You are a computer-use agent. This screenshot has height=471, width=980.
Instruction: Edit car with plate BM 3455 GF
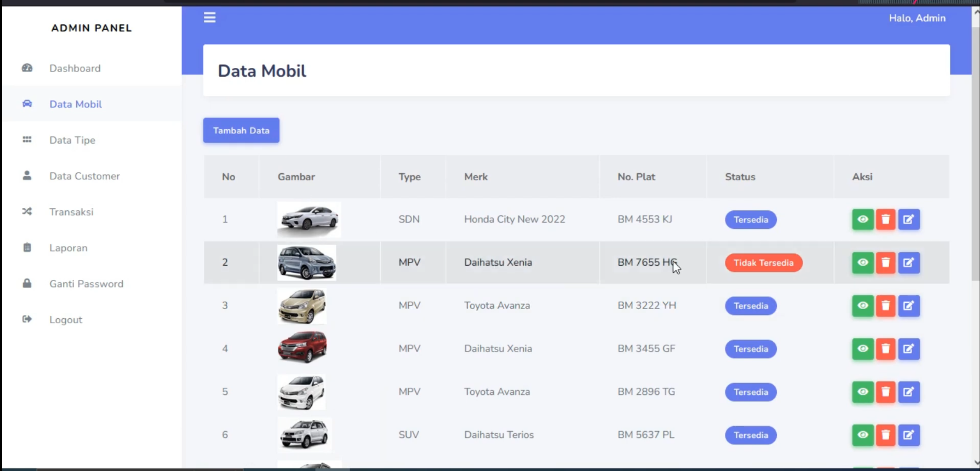(909, 349)
